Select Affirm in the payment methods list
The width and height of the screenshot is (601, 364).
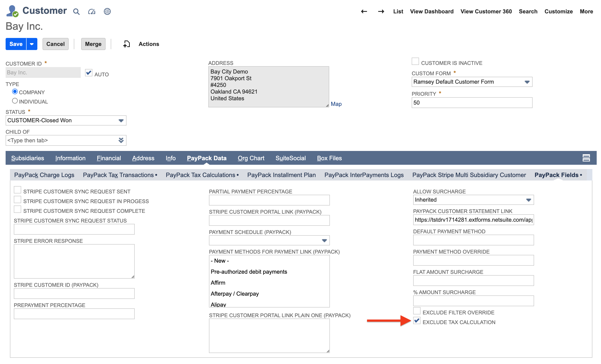(x=218, y=283)
